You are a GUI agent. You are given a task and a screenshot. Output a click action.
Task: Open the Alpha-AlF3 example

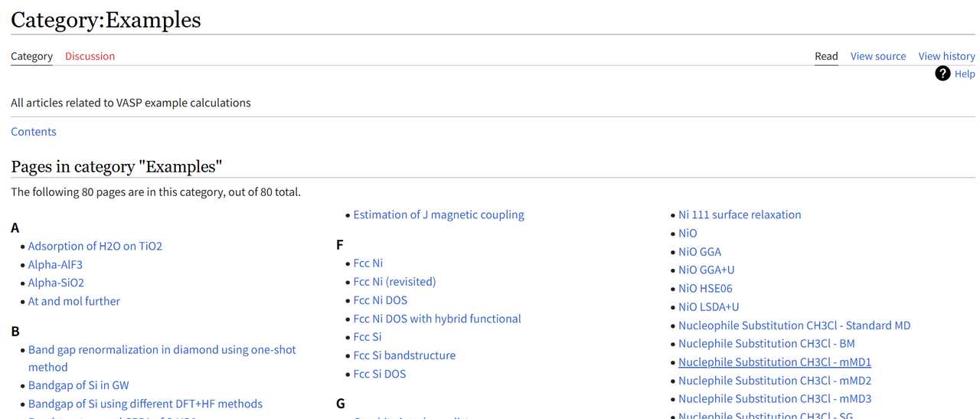(x=55, y=264)
